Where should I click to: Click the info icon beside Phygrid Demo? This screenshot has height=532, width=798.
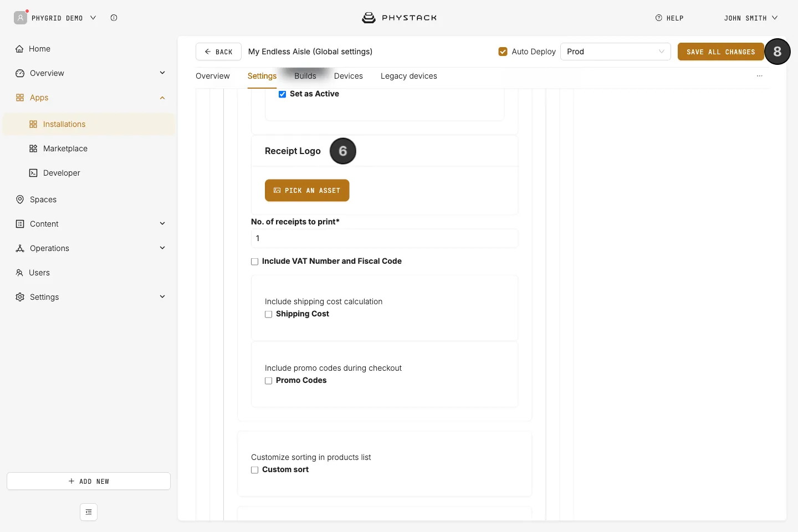coord(114,18)
